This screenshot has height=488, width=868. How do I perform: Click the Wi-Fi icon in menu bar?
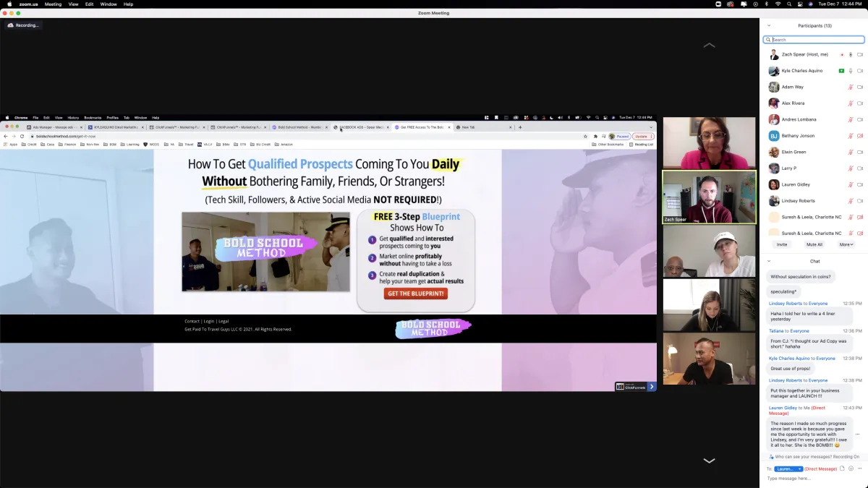(x=778, y=4)
